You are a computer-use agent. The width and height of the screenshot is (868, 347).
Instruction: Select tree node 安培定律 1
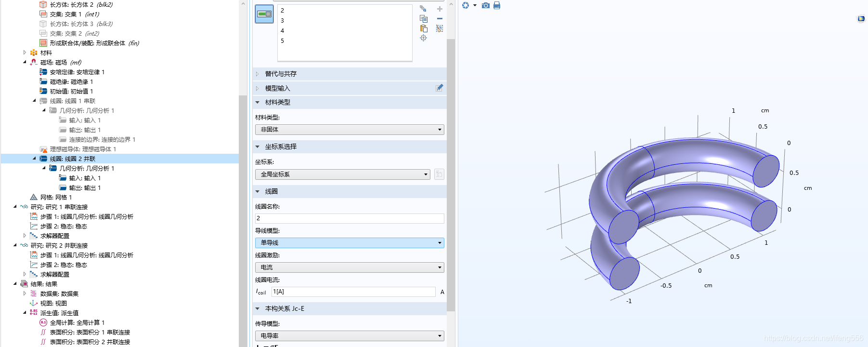(72, 72)
